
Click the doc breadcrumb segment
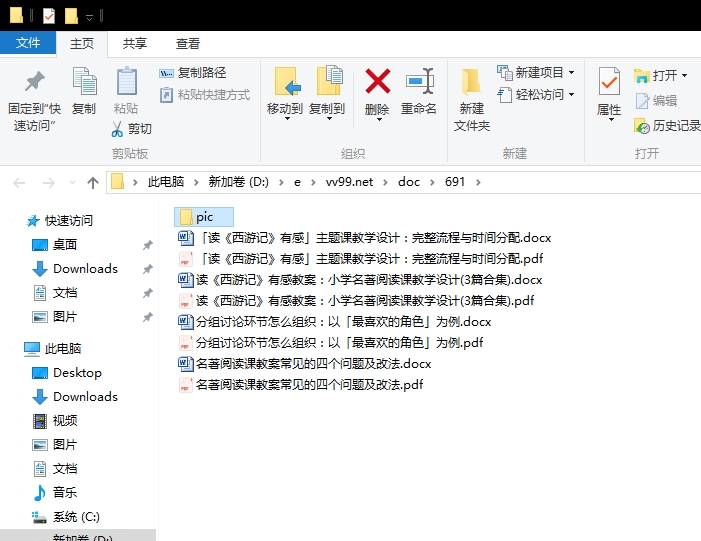coord(409,182)
